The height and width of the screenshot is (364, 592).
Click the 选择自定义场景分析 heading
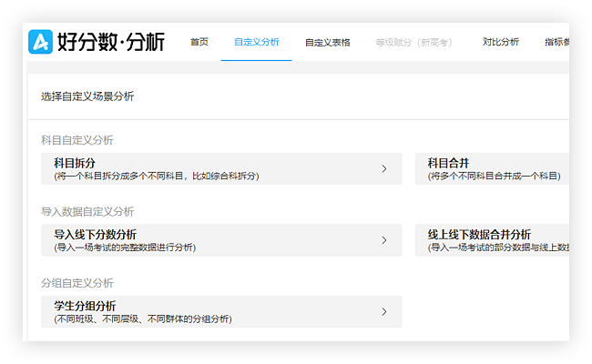tap(87, 96)
